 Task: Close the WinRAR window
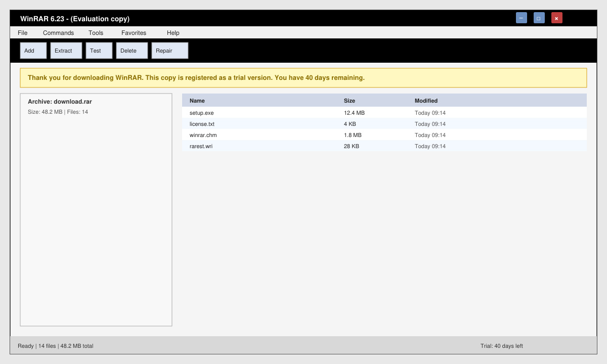(556, 18)
